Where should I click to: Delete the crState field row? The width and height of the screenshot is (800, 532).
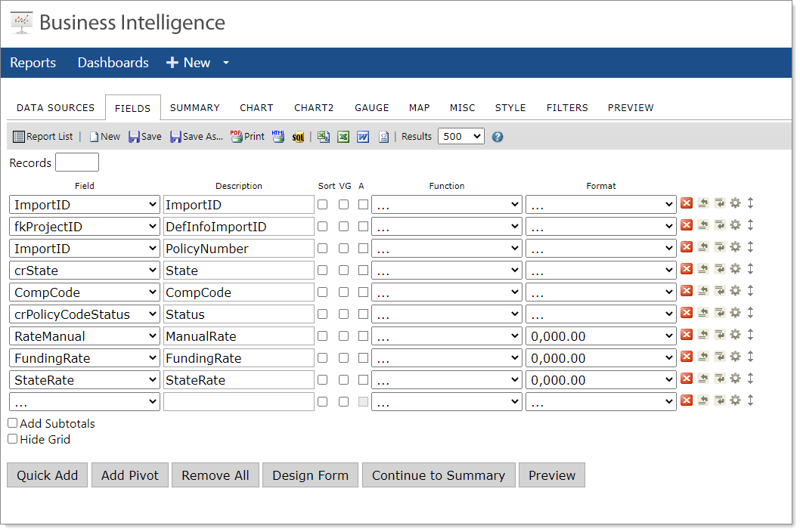(687, 269)
